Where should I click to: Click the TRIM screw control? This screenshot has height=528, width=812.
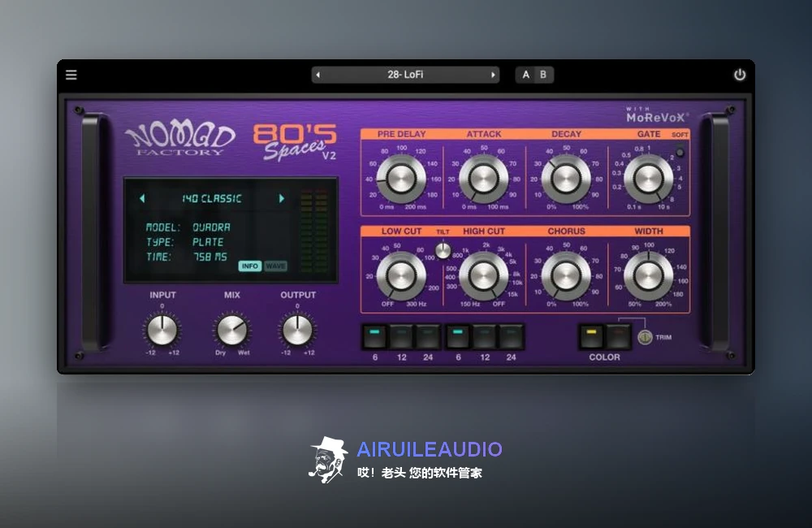(645, 337)
